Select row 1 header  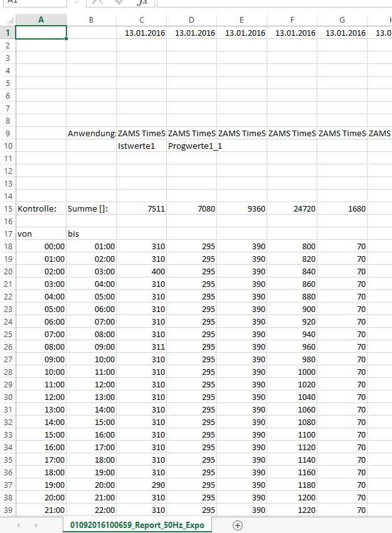point(8,33)
